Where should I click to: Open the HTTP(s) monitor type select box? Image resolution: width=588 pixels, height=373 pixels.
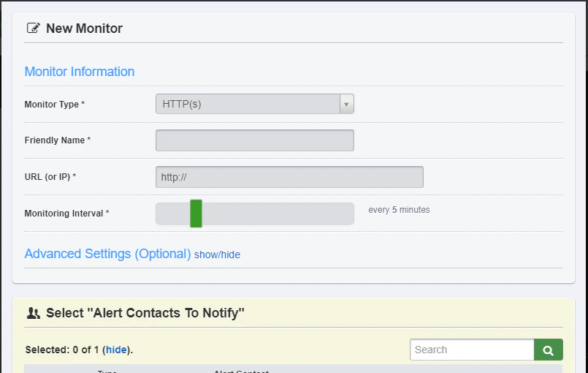[255, 104]
